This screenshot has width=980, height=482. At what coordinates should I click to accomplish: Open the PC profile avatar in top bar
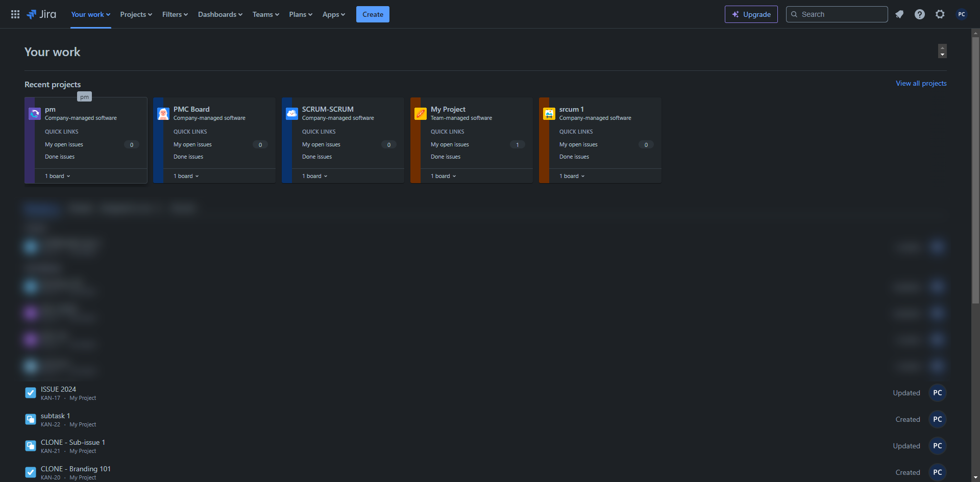[962, 14]
